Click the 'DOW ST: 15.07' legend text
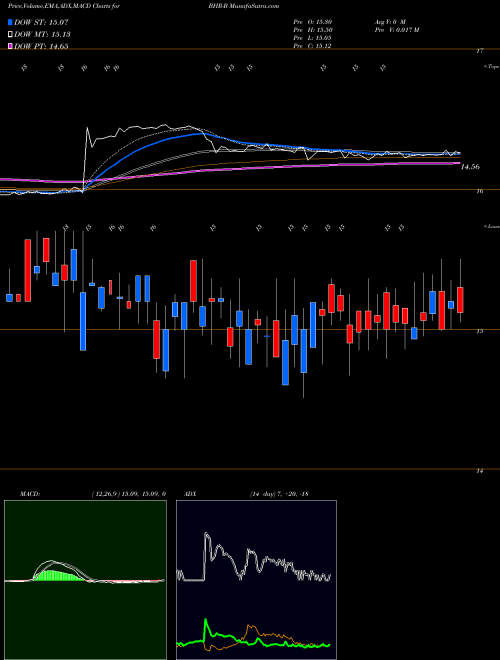This screenshot has height=660, width=500. [x=41, y=22]
